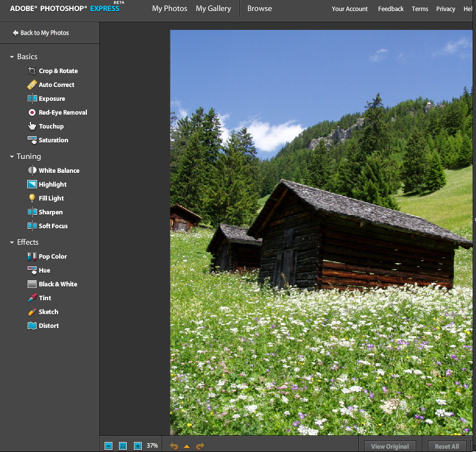Redo the last edit

[199, 445]
